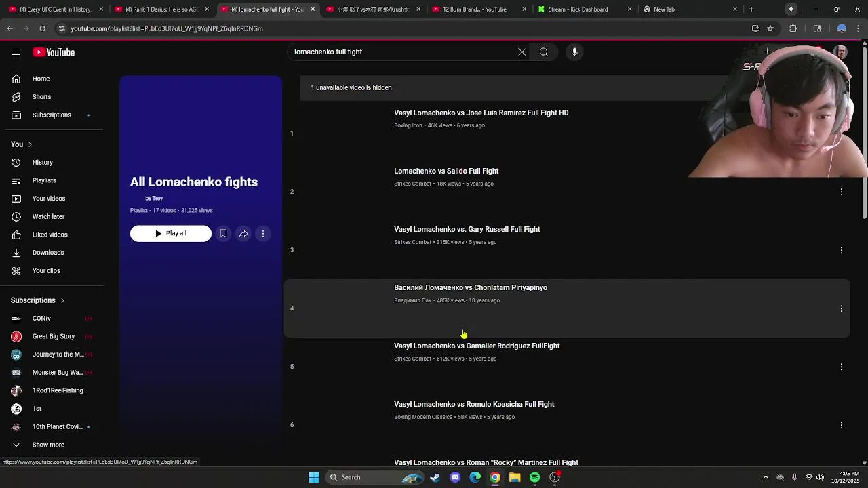Screen dimensions: 868x488
Task: Reload the page
Action: point(42,28)
